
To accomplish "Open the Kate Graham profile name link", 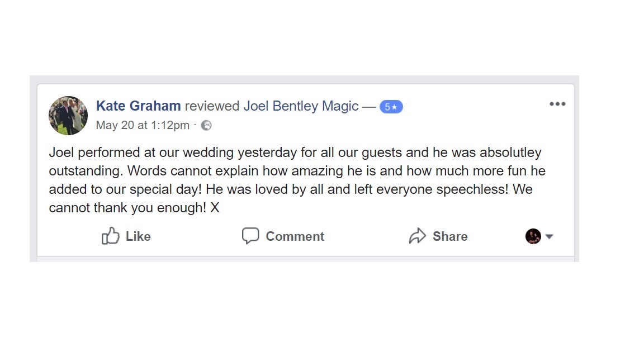I will click(138, 106).
